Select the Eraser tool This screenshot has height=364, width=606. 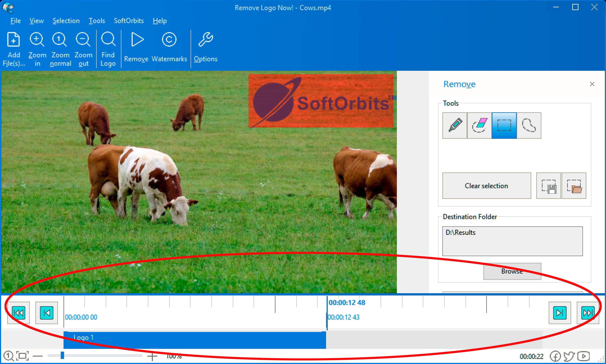point(479,126)
